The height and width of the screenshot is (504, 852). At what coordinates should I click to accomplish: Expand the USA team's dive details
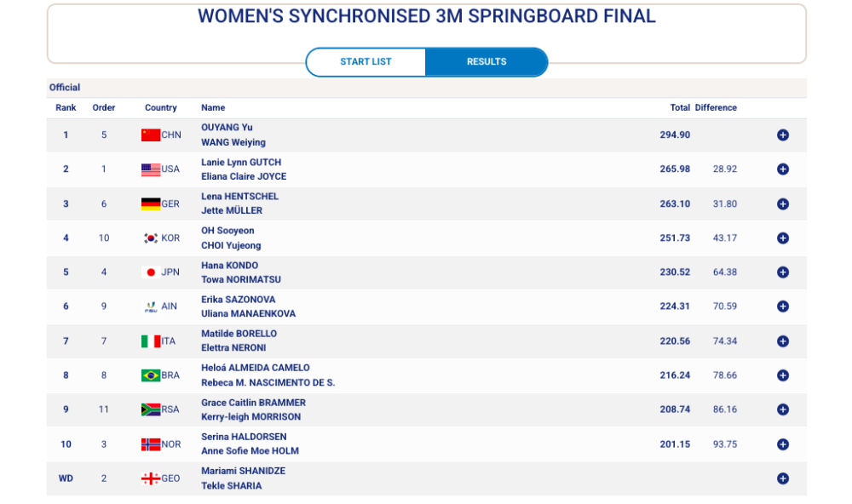782,169
